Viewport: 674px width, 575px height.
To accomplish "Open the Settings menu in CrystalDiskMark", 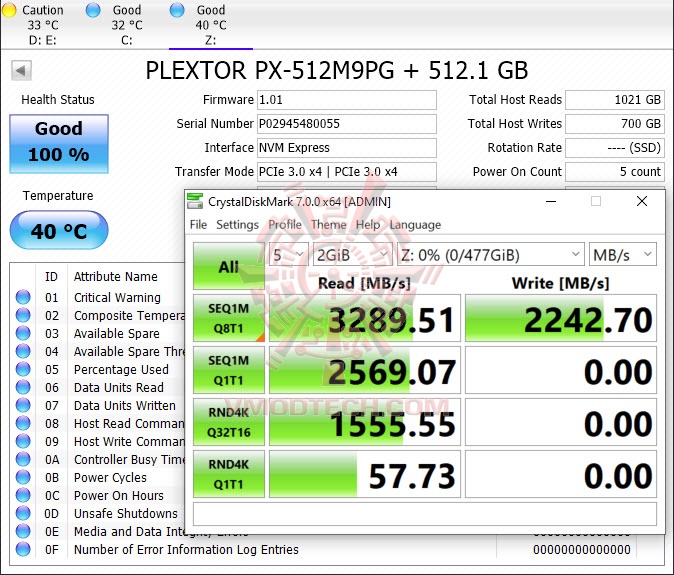I will 237,225.
